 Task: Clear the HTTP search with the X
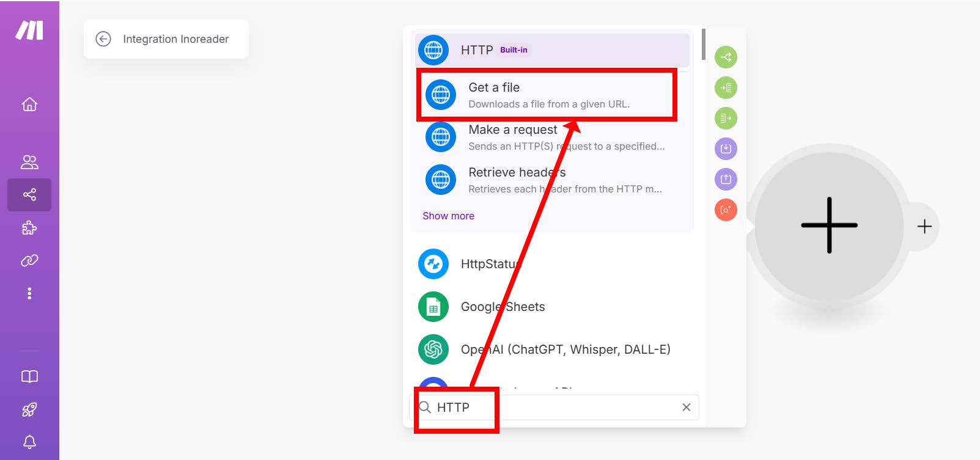686,407
